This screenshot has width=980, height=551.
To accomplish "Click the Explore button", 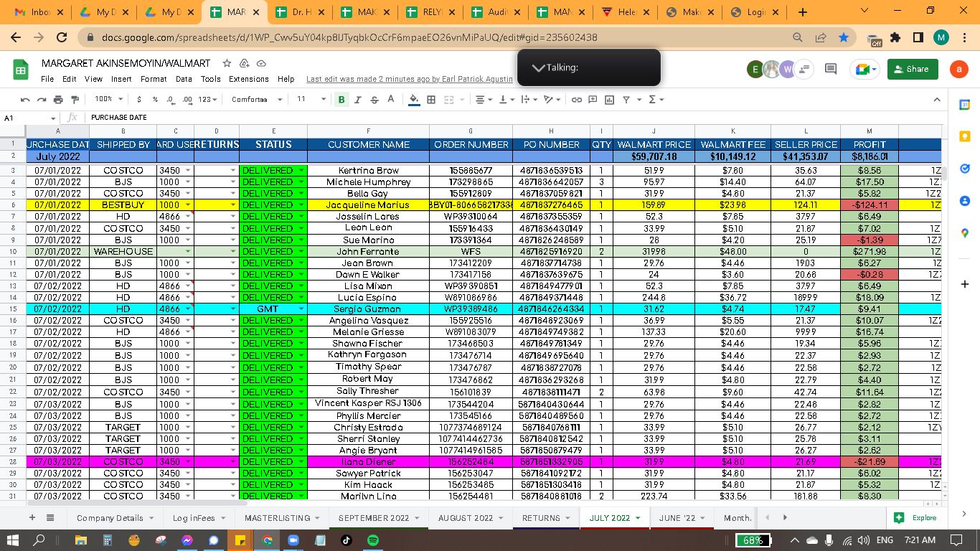I will pyautogui.click(x=916, y=517).
